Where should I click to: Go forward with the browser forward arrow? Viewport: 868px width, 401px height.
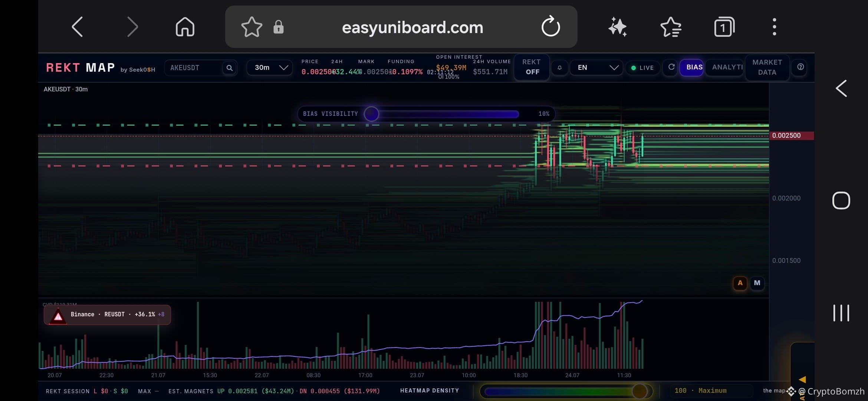pos(132,27)
